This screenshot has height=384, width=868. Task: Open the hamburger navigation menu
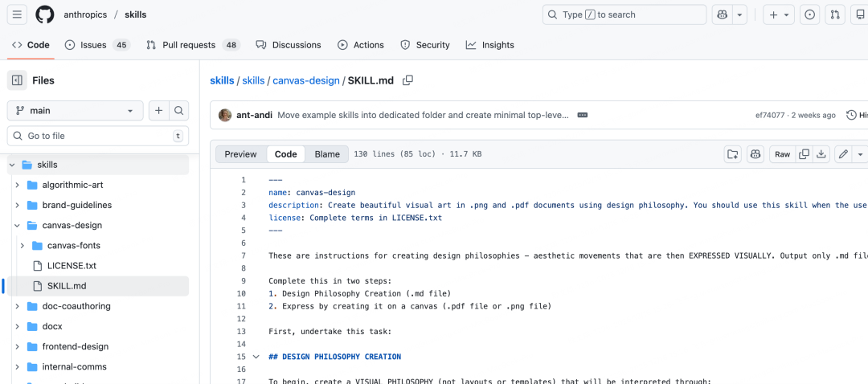17,14
